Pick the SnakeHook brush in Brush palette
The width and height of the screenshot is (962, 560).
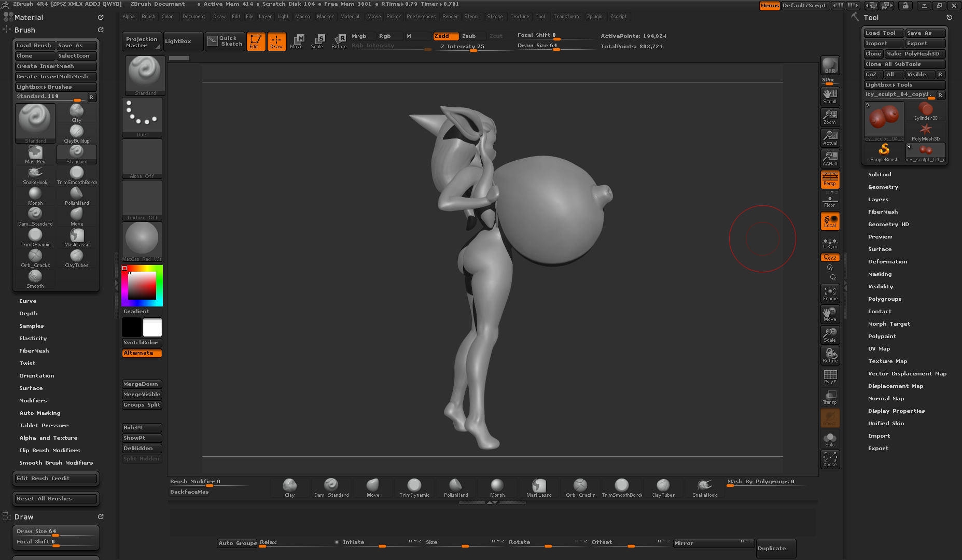35,175
